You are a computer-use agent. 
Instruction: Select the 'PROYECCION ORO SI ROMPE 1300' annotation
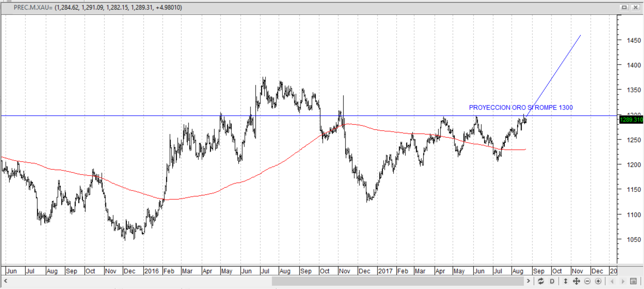(x=521, y=108)
